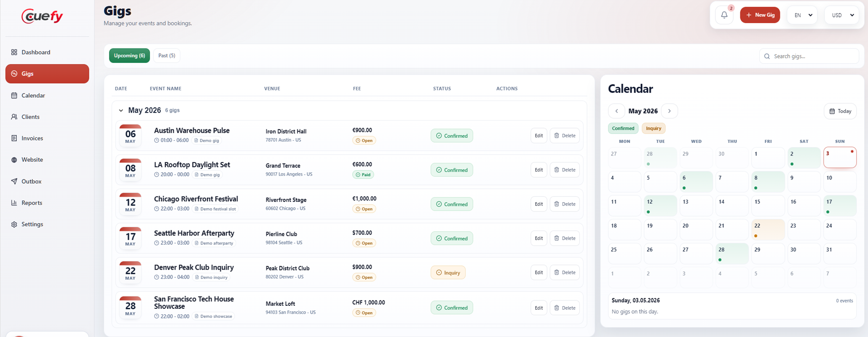868x337 pixels.
Task: Select May 22 in the calendar
Action: point(768,230)
